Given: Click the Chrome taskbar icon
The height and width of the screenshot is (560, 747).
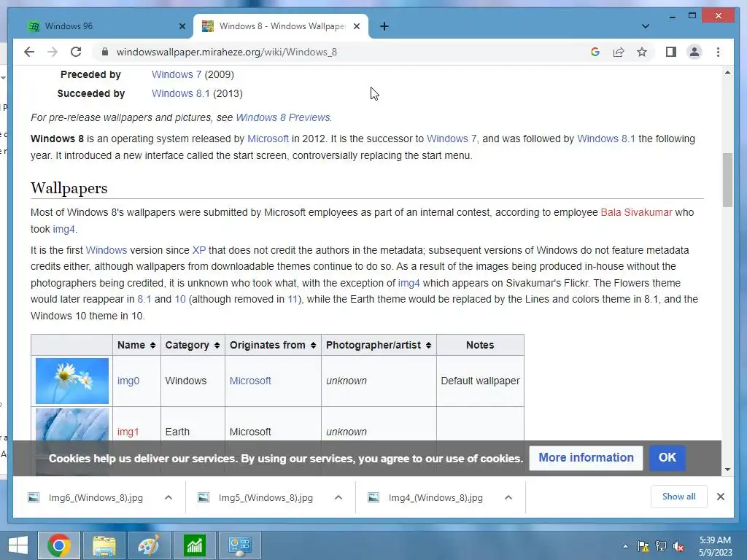Looking at the screenshot, I should pos(58,545).
